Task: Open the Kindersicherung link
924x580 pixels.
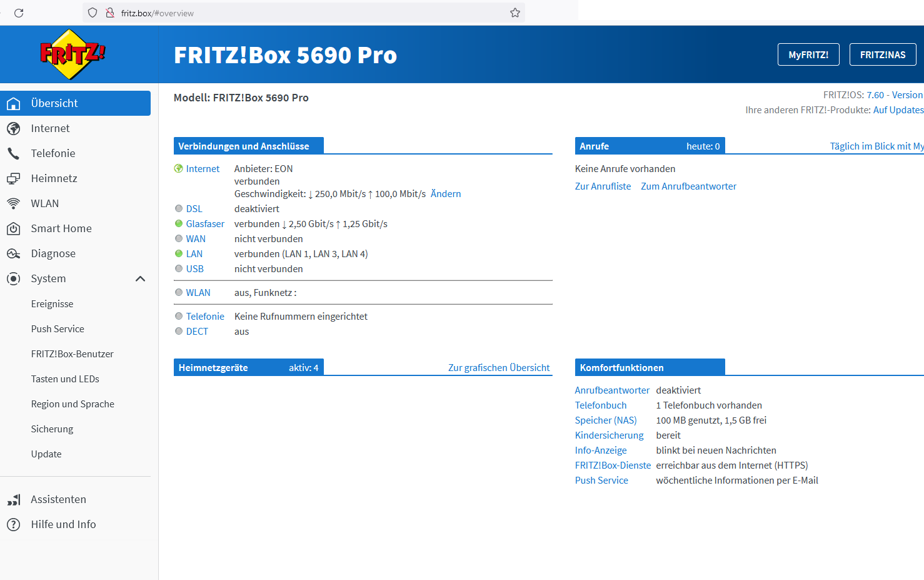Action: point(610,435)
